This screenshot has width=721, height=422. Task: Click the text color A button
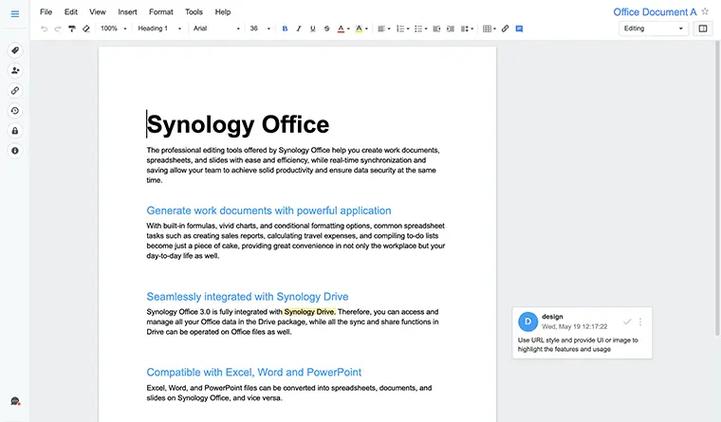pos(341,29)
